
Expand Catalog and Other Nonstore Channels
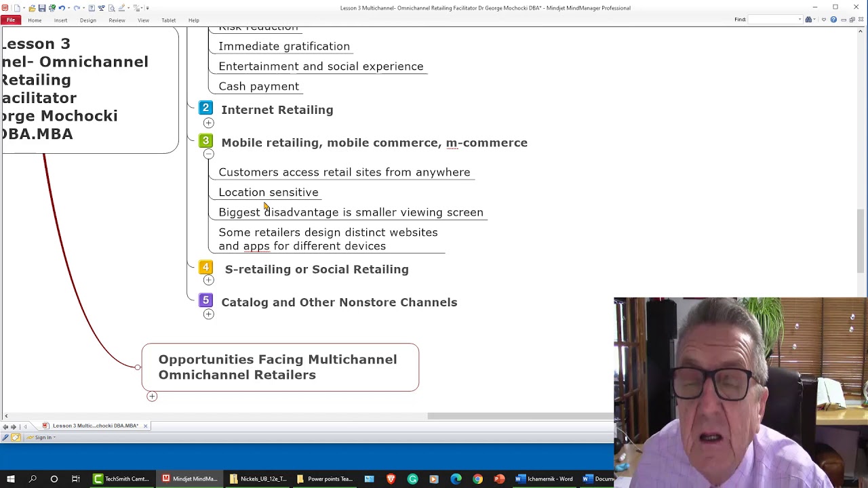[x=208, y=314]
